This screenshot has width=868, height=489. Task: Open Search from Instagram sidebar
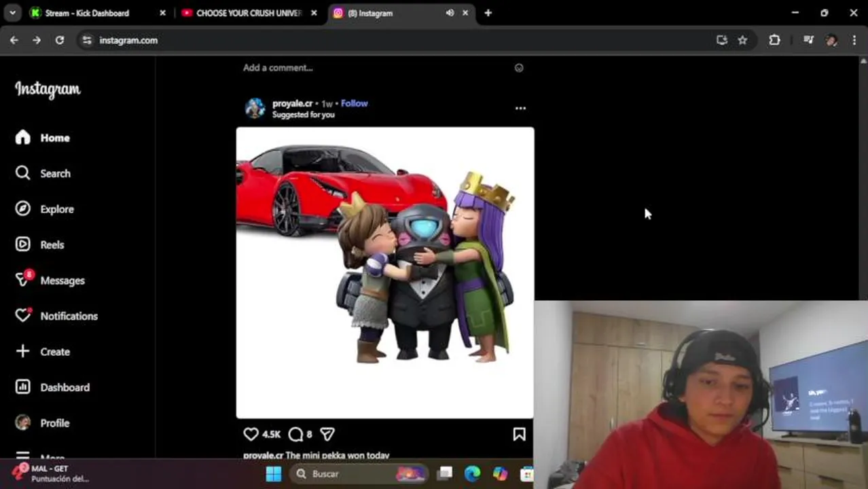[x=42, y=173]
